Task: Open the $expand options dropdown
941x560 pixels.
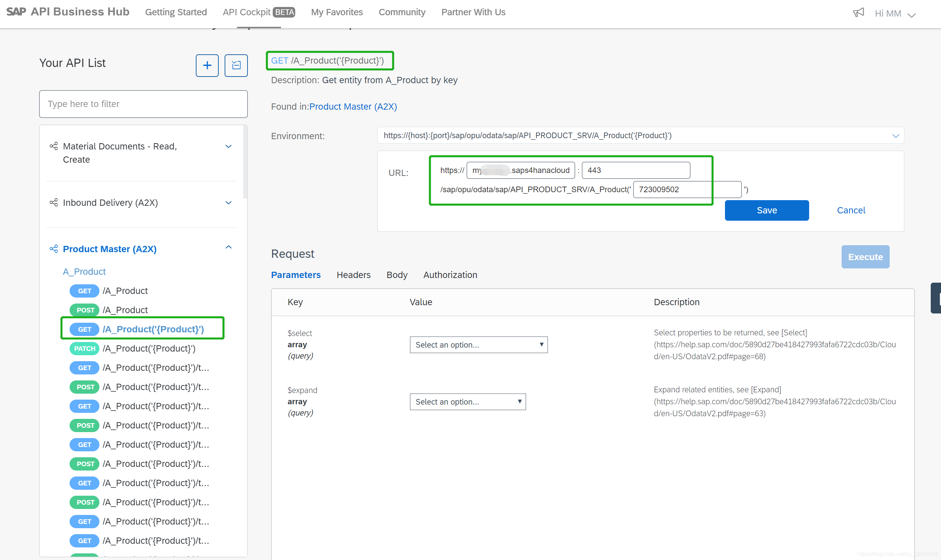Action: coord(468,402)
